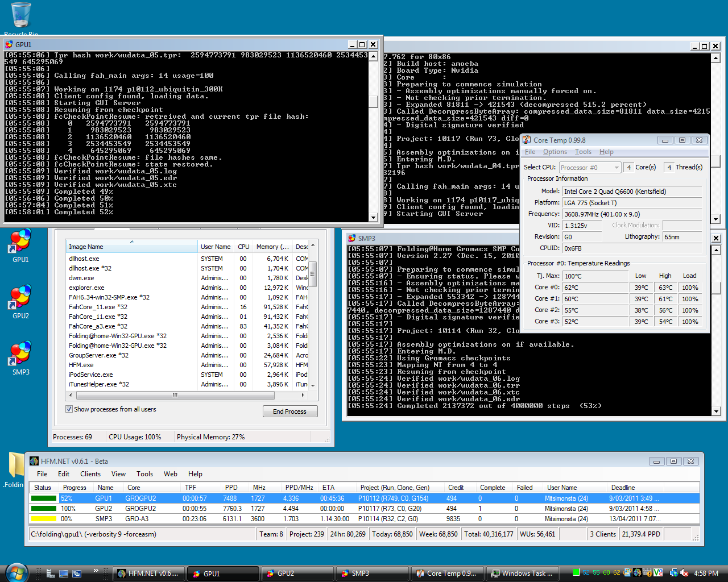Click the Switch between windows quick launch icon
728x582 pixels.
(x=77, y=573)
